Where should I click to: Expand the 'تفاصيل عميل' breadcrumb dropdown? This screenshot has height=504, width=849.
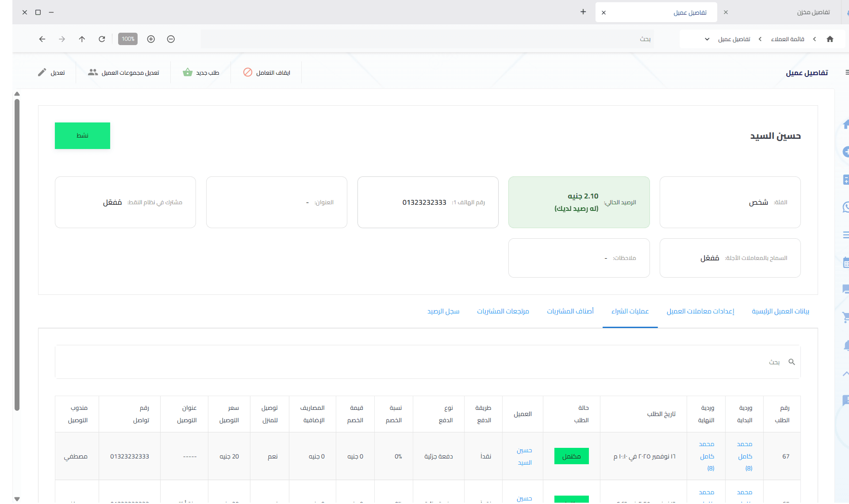pos(707,39)
